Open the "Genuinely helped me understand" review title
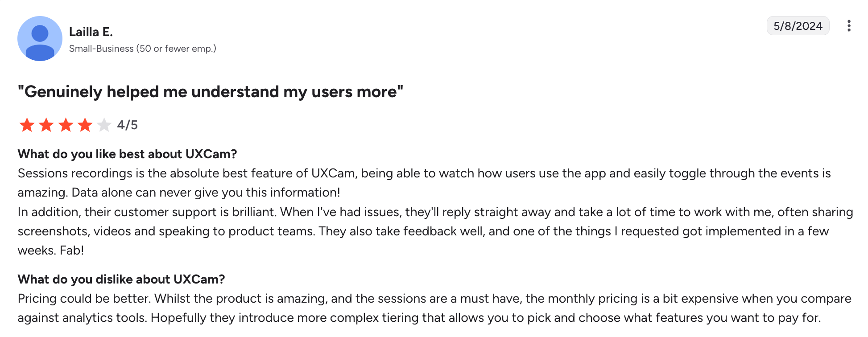The height and width of the screenshot is (337, 868). [x=210, y=92]
